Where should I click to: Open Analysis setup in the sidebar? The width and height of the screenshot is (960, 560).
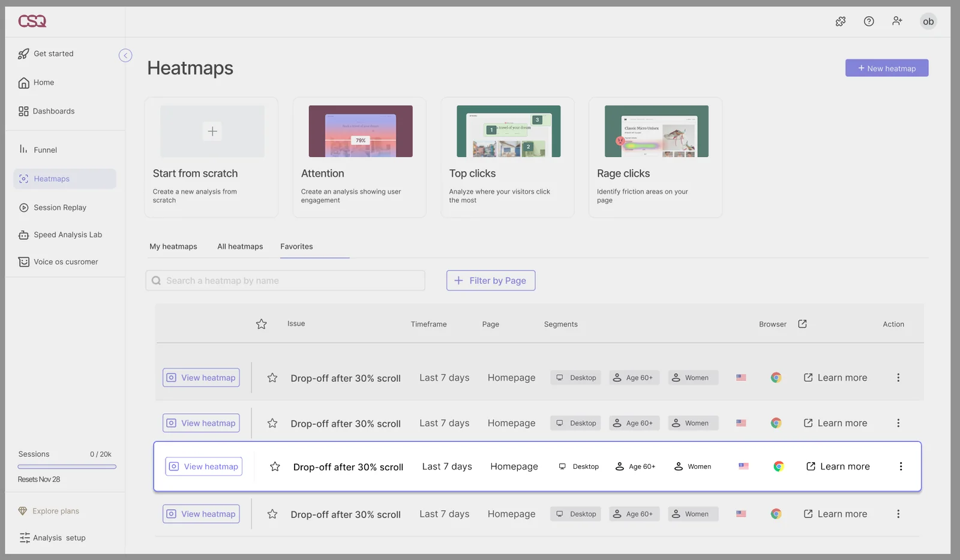[52, 538]
